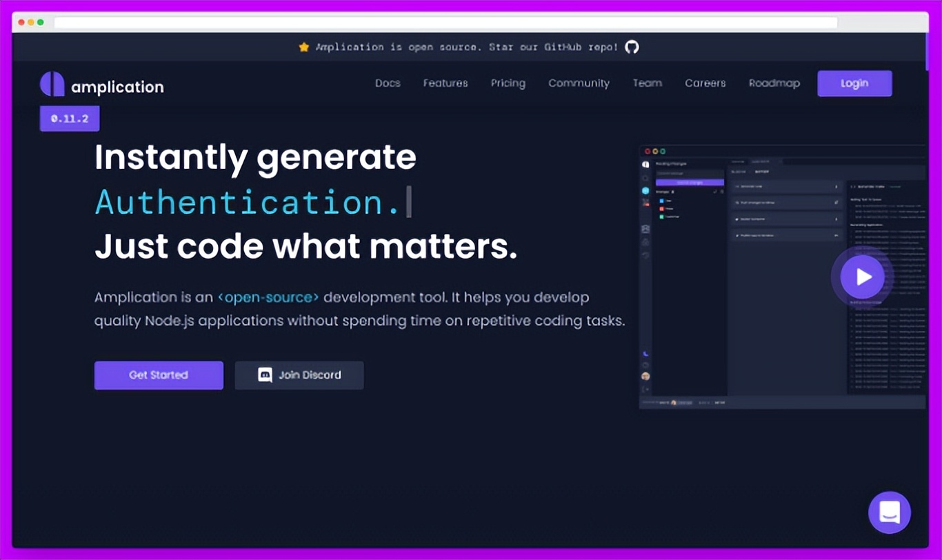The width and height of the screenshot is (942, 560).
Task: Click the amplication wordmark text
Action: pyautogui.click(x=117, y=88)
